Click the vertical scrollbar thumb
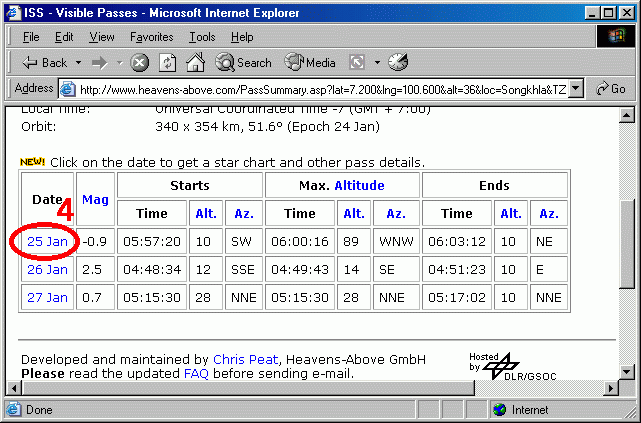Image resolution: width=641 pixels, height=423 pixels. (x=627, y=244)
